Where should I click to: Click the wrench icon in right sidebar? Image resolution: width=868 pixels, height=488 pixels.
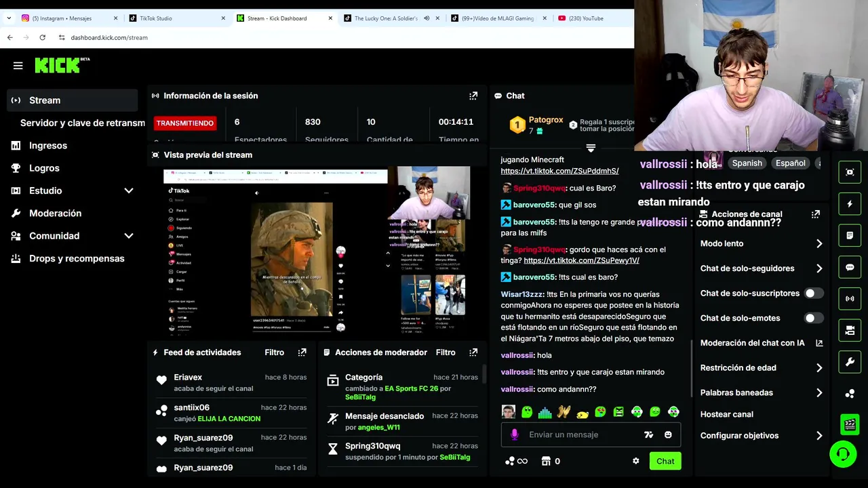point(850,362)
